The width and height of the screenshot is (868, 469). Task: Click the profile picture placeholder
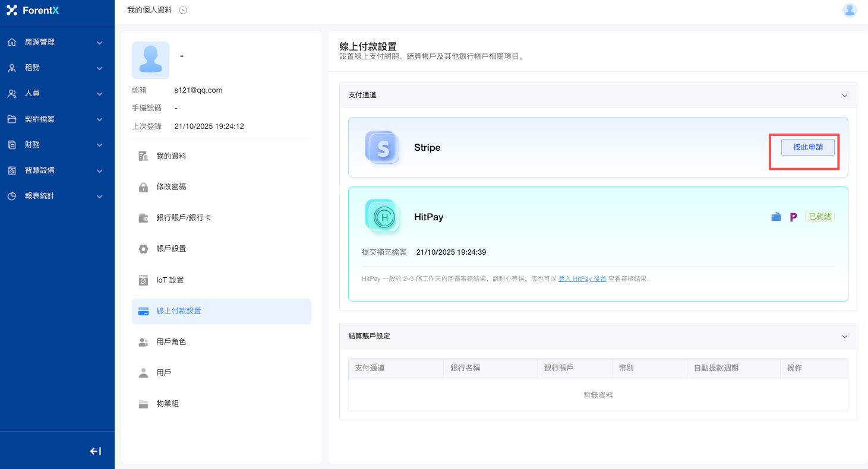(x=150, y=60)
